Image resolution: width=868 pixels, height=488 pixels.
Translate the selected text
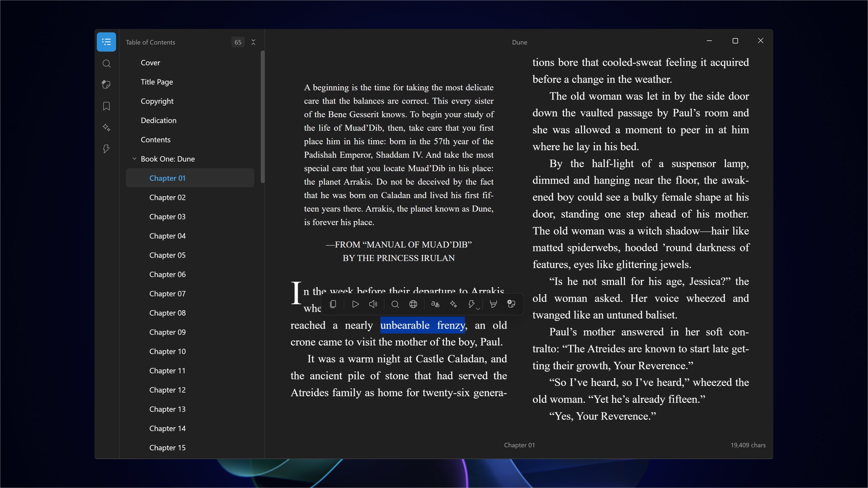coord(435,304)
